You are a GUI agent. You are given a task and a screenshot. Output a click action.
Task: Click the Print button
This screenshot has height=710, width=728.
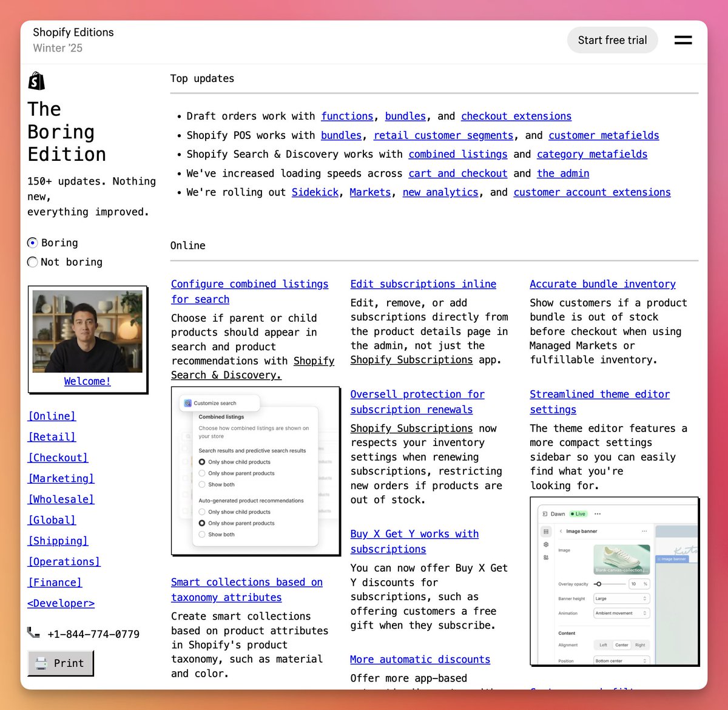[61, 663]
